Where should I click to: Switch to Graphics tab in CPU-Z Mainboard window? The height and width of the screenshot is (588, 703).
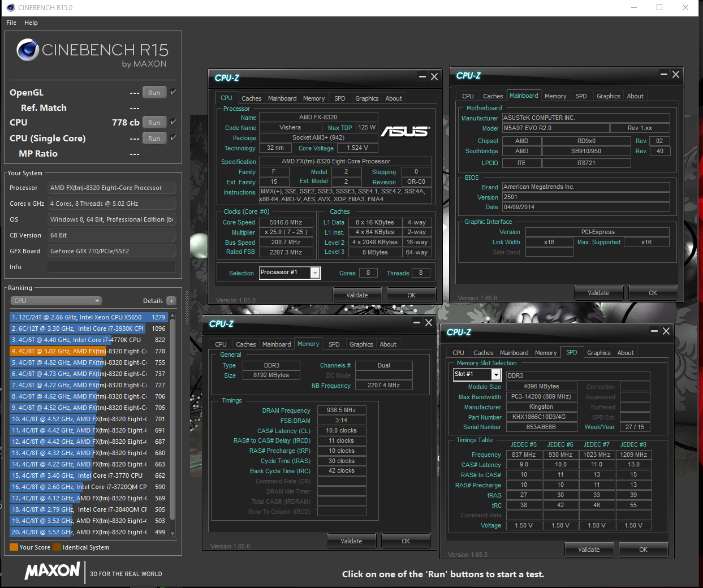click(x=608, y=96)
